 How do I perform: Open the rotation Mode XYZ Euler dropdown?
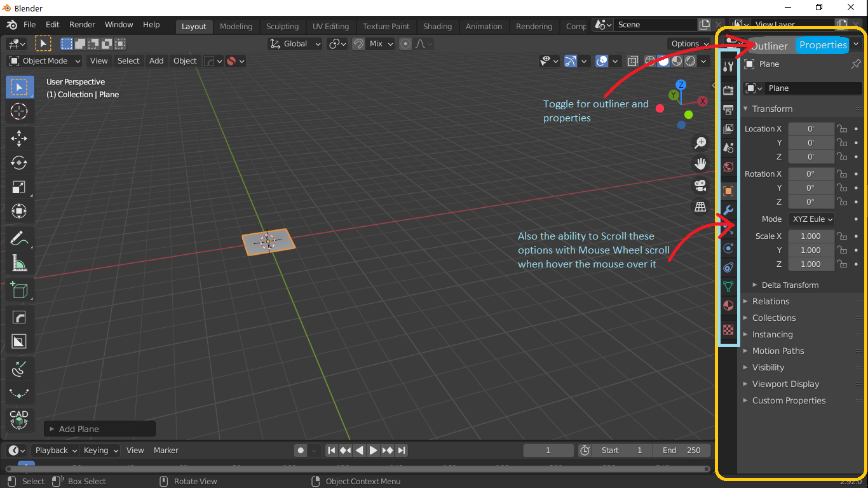coord(811,219)
